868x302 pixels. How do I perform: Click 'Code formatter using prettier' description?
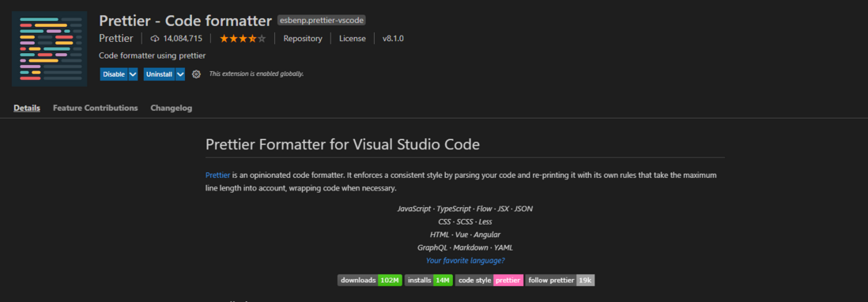[x=153, y=56]
